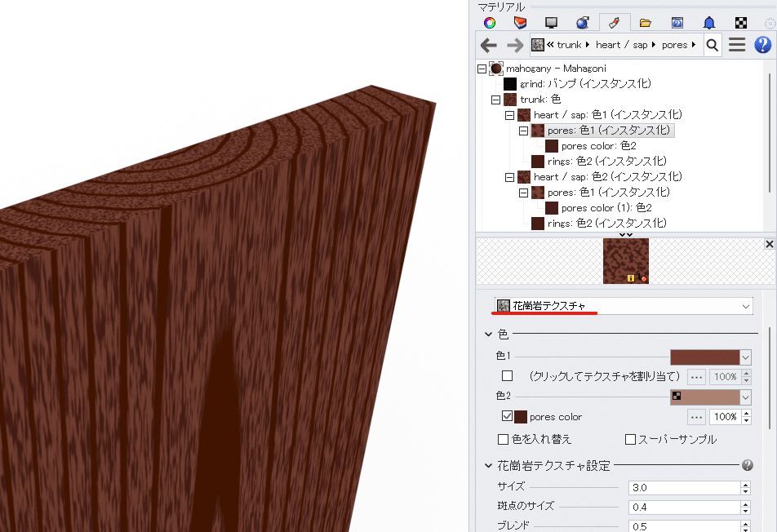Open dropdown arrow after trunk breadcrumb
Image resolution: width=777 pixels, height=532 pixels.
pyautogui.click(x=587, y=45)
